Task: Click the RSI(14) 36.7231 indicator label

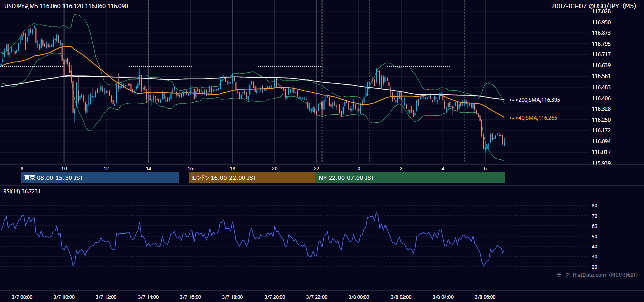Action: pyautogui.click(x=22, y=191)
